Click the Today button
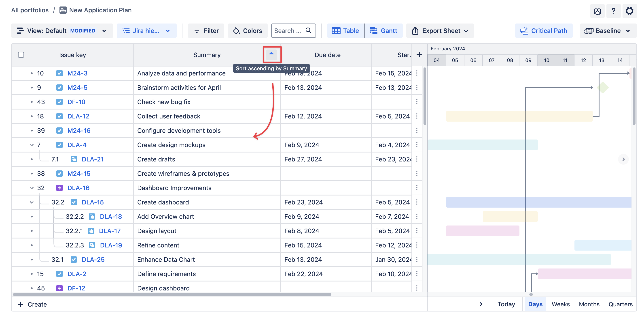This screenshot has height=320, width=644. click(x=506, y=304)
